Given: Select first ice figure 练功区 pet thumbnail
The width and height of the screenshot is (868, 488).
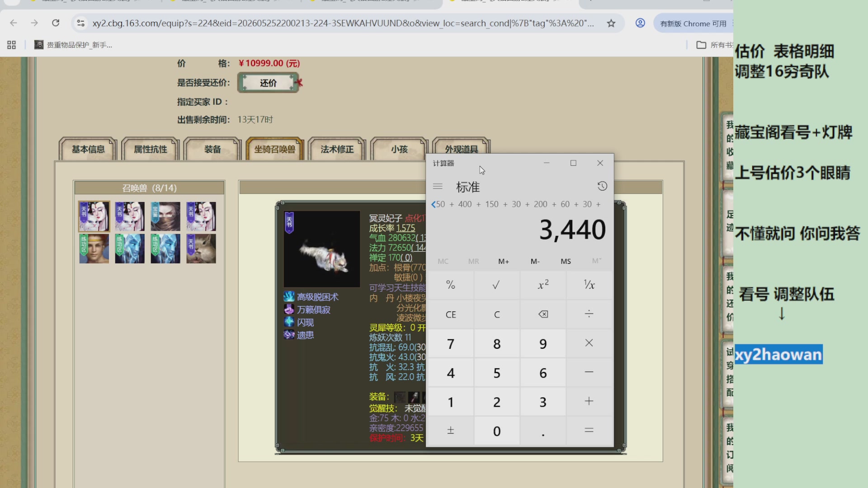Looking at the screenshot, I should [x=130, y=249].
